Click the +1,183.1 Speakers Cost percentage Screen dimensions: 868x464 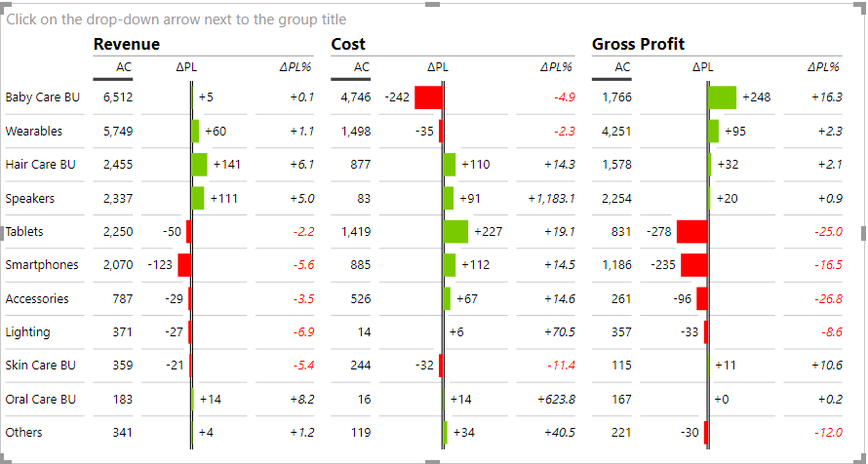click(551, 198)
